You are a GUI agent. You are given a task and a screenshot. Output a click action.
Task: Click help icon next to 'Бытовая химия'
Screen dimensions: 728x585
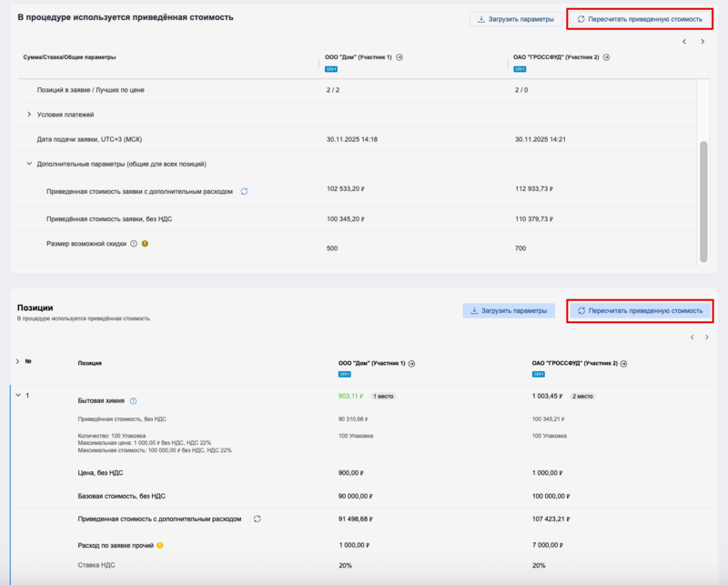[133, 400]
